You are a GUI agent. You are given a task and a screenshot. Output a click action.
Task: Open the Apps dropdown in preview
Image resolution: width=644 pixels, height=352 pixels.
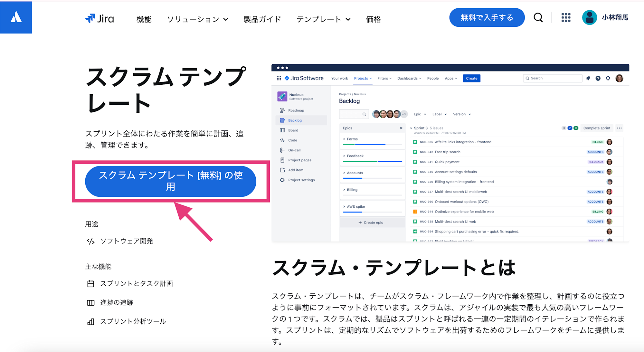pos(451,78)
